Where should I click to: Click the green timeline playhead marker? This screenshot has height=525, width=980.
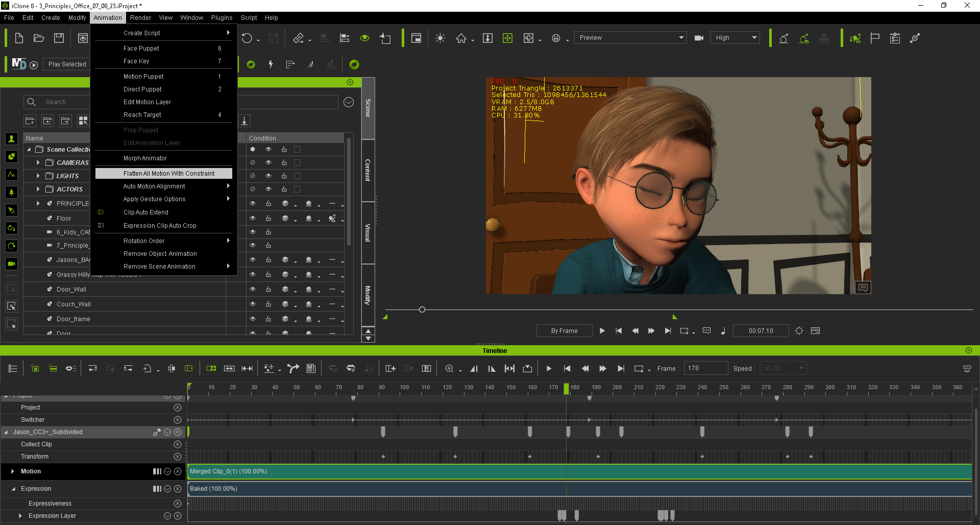click(x=566, y=389)
